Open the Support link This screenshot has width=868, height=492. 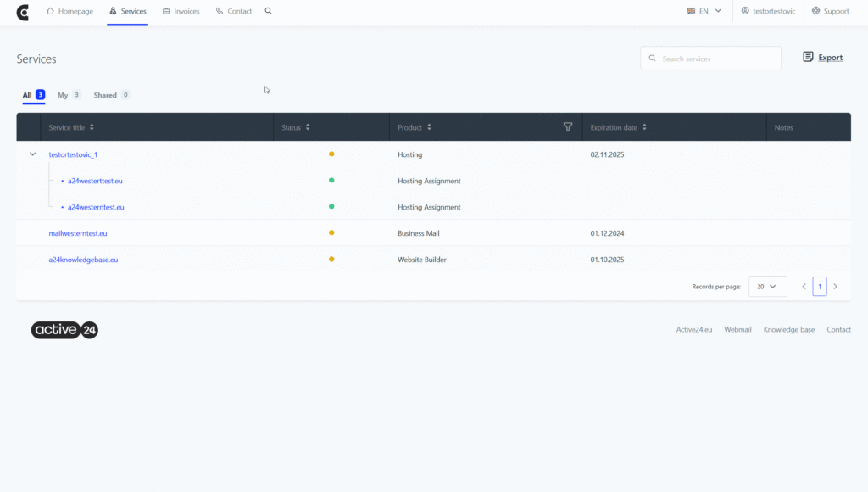tap(831, 11)
